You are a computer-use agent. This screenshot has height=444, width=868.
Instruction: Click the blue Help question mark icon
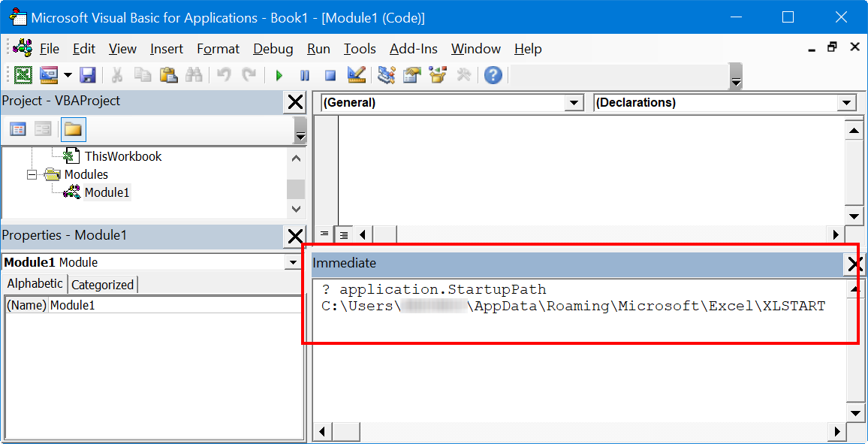[493, 75]
